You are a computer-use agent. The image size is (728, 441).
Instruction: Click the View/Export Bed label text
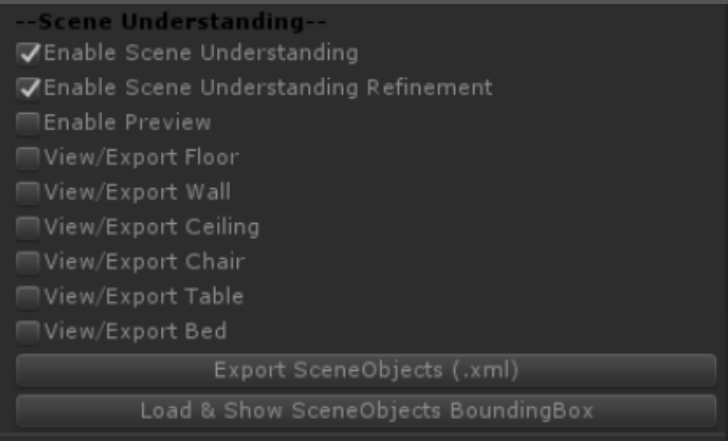tap(135, 331)
